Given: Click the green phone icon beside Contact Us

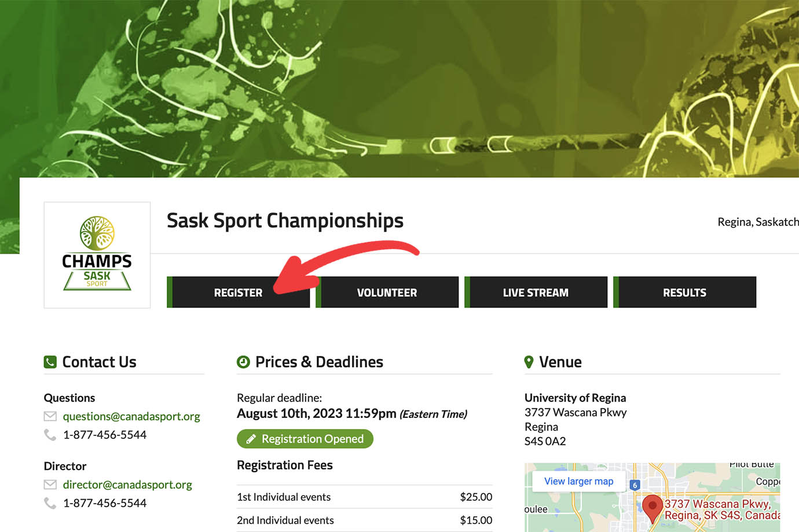Looking at the screenshot, I should point(50,362).
